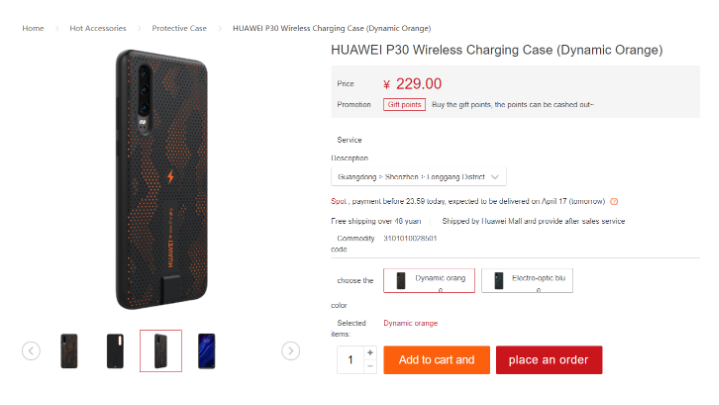Click the Gift points promotion tag
This screenshot has width=719, height=405.
[x=404, y=105]
